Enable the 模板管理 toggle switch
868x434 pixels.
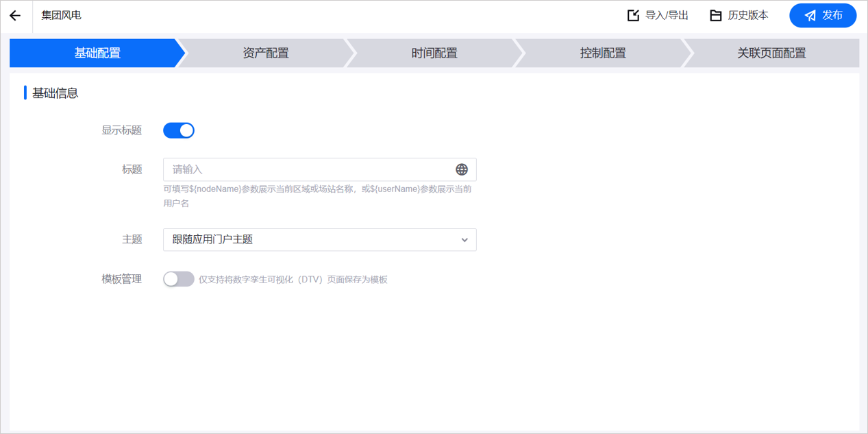pyautogui.click(x=179, y=279)
